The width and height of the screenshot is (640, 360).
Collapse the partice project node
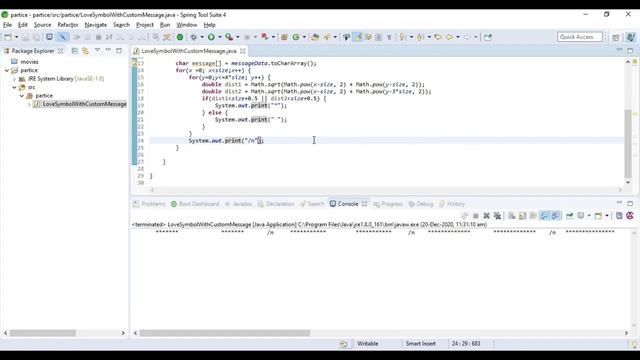point(7,70)
